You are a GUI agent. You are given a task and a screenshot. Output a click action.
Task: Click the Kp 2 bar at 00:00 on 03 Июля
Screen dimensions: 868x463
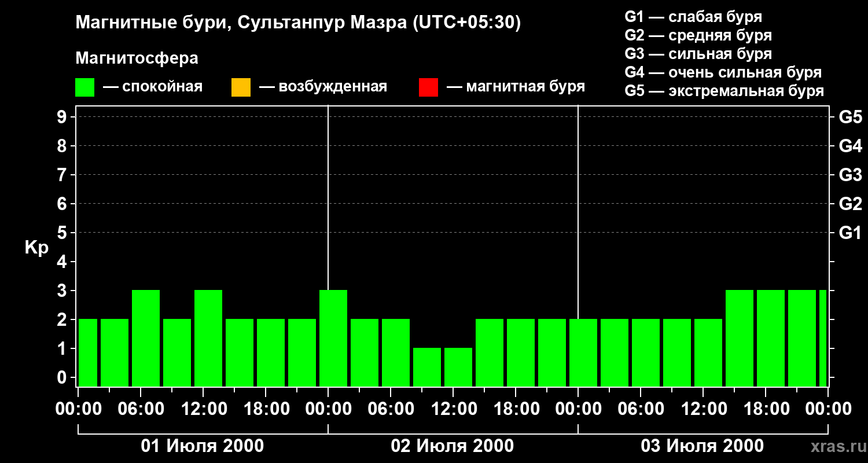coord(583,352)
